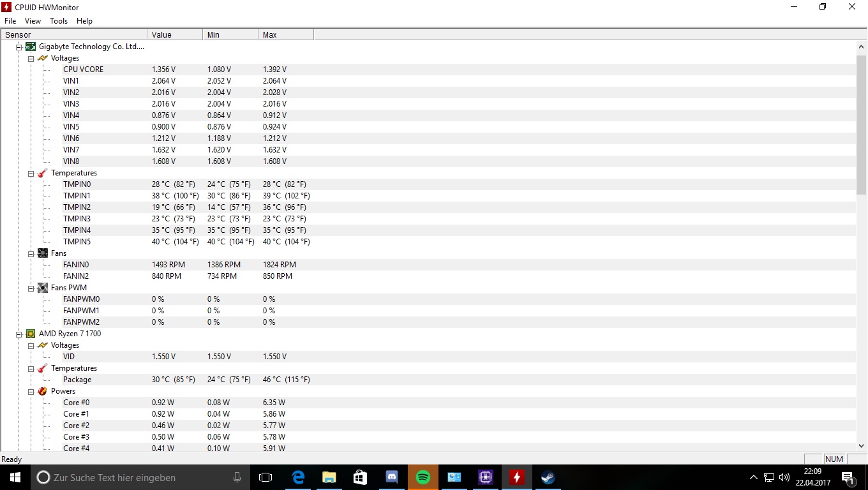Viewport: 868px width, 490px height.
Task: Click the Min column header
Action: pyautogui.click(x=230, y=34)
